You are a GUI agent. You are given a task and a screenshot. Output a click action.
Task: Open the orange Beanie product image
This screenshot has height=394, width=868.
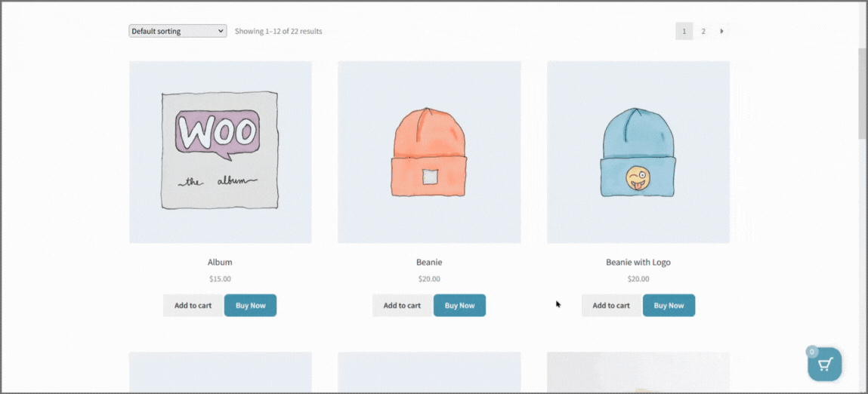coord(429,152)
